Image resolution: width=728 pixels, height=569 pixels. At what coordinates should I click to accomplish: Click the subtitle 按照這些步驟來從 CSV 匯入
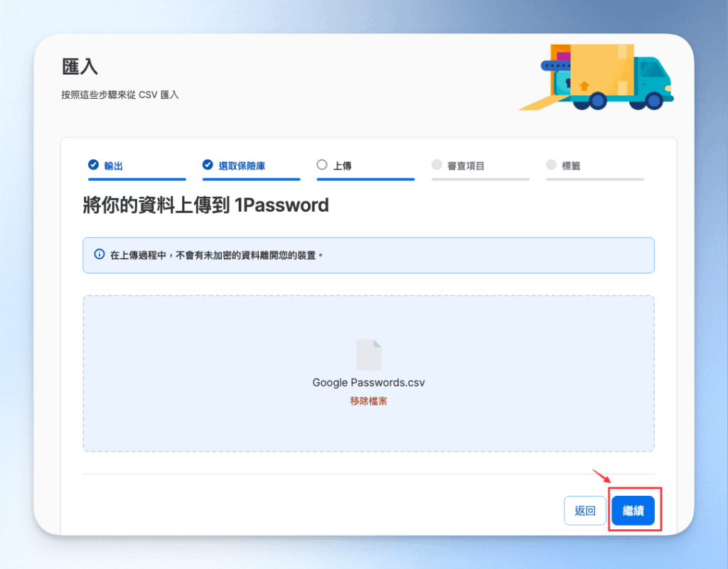click(120, 94)
